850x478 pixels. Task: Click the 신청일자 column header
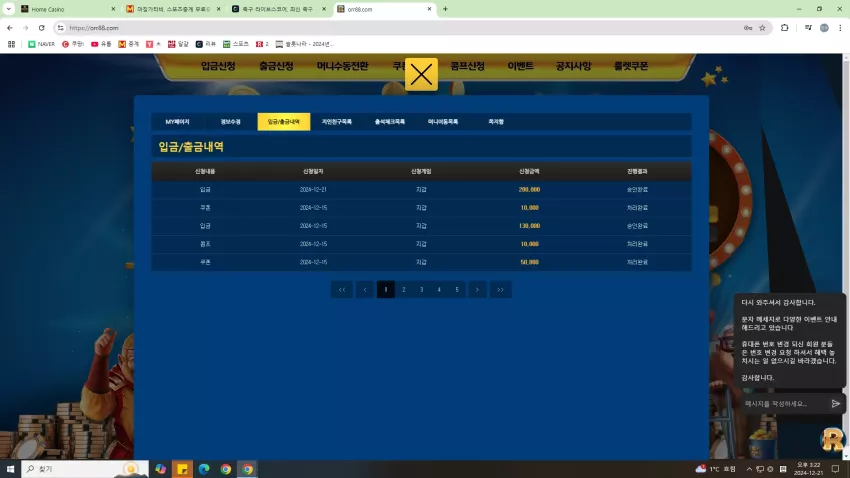pos(313,171)
